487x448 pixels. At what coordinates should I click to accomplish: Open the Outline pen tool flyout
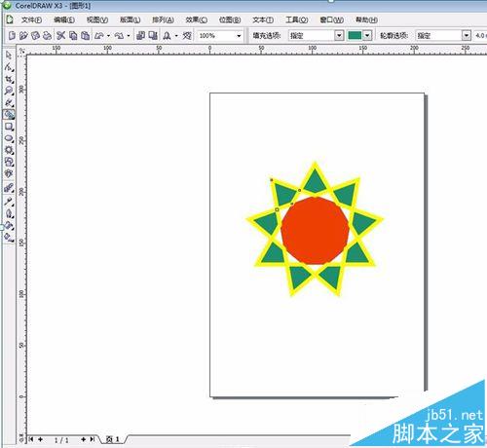(9, 213)
